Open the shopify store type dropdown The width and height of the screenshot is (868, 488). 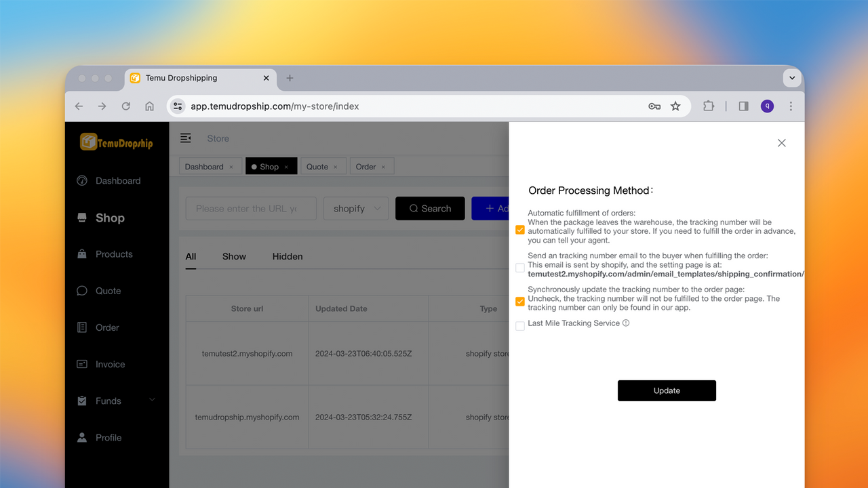tap(356, 209)
